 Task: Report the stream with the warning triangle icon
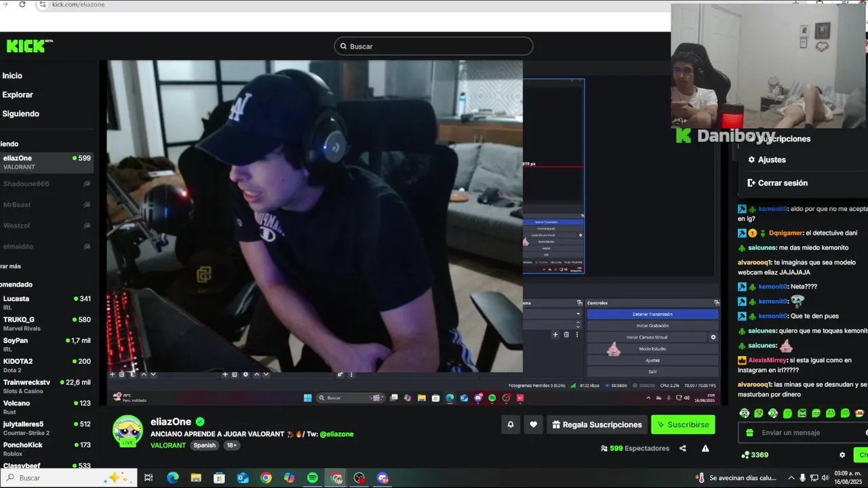(705, 448)
